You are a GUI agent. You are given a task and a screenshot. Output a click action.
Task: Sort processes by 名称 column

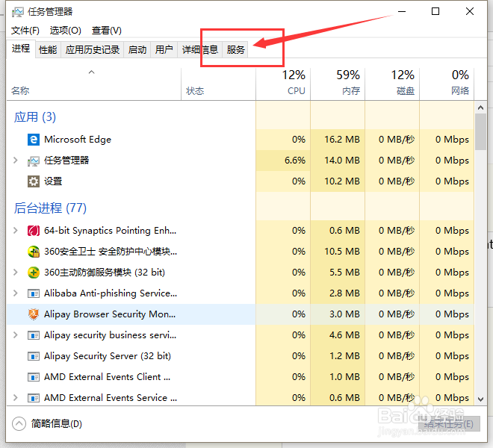coord(93,84)
